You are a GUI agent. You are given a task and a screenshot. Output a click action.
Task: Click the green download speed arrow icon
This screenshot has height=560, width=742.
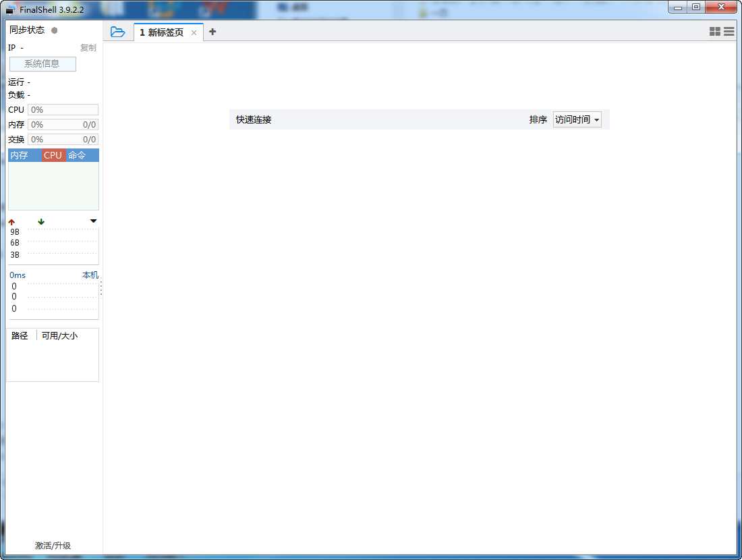(x=40, y=221)
